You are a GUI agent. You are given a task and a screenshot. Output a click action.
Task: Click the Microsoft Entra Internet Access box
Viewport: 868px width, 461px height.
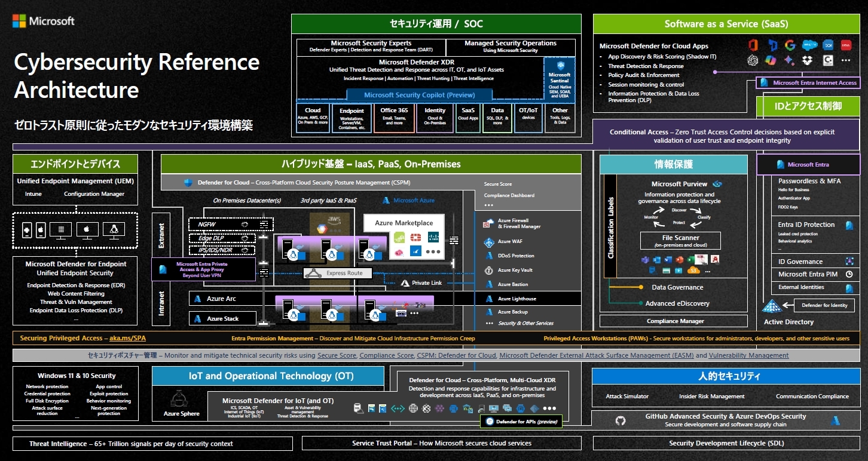pos(809,83)
